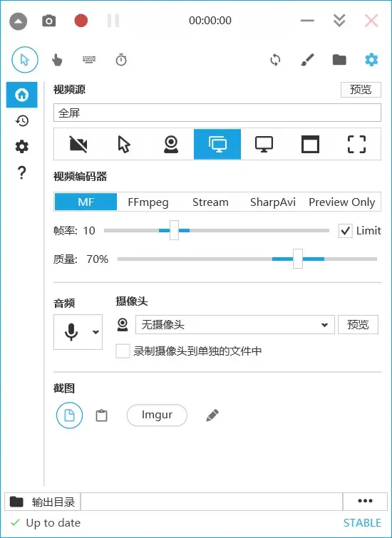Choose the FFmpeg video encoder
This screenshot has width=392, height=538.
pyautogui.click(x=148, y=202)
